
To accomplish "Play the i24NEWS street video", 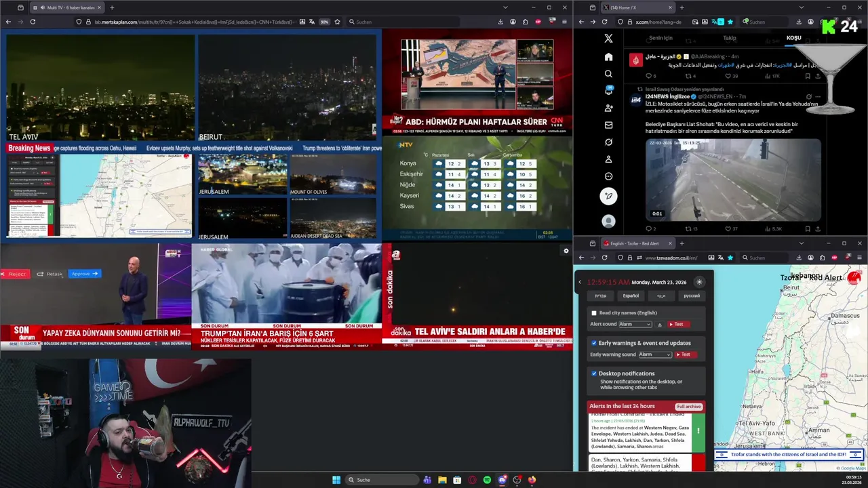I will pos(733,180).
